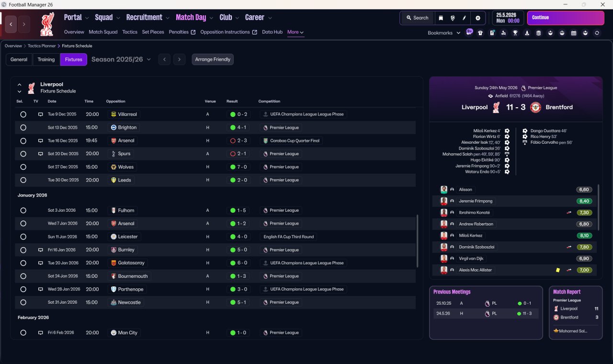This screenshot has height=364, width=613.
Task: Click the TV icon on the Galatasaray row
Action: point(41,263)
